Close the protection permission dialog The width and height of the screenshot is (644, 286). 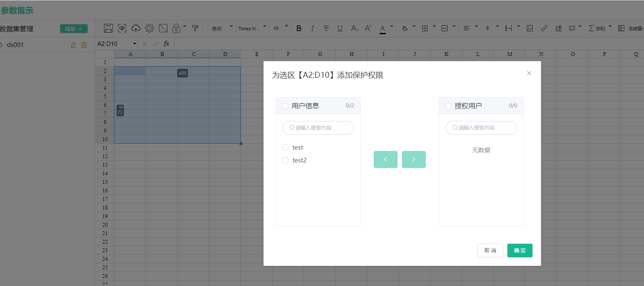point(529,73)
